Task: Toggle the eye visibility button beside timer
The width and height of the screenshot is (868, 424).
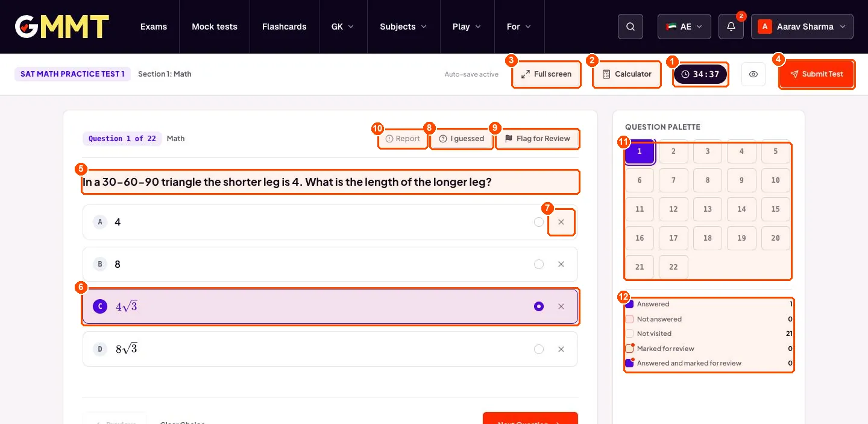Action: pos(753,74)
